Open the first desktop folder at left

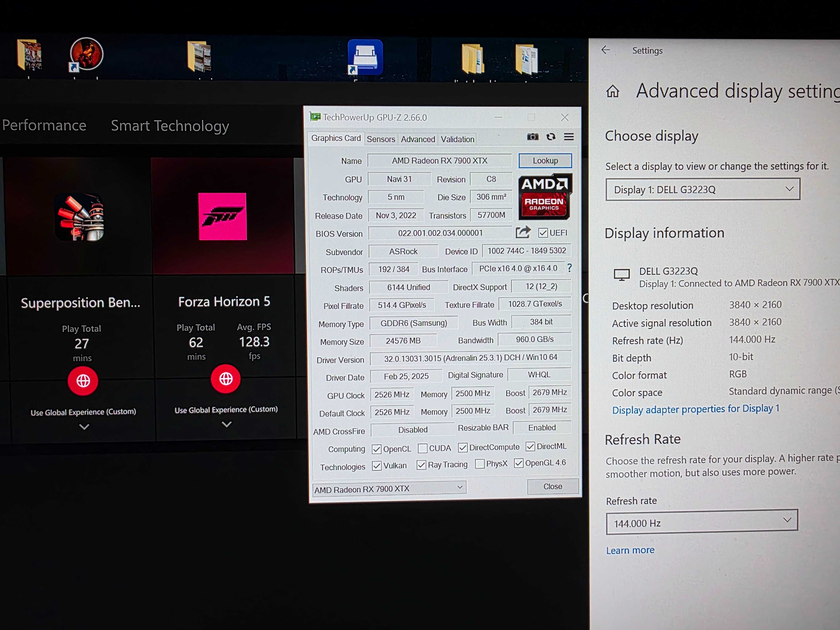[29, 55]
